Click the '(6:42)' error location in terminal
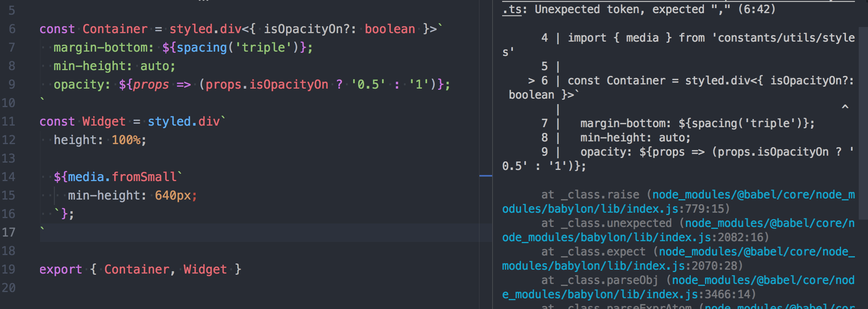 click(757, 9)
